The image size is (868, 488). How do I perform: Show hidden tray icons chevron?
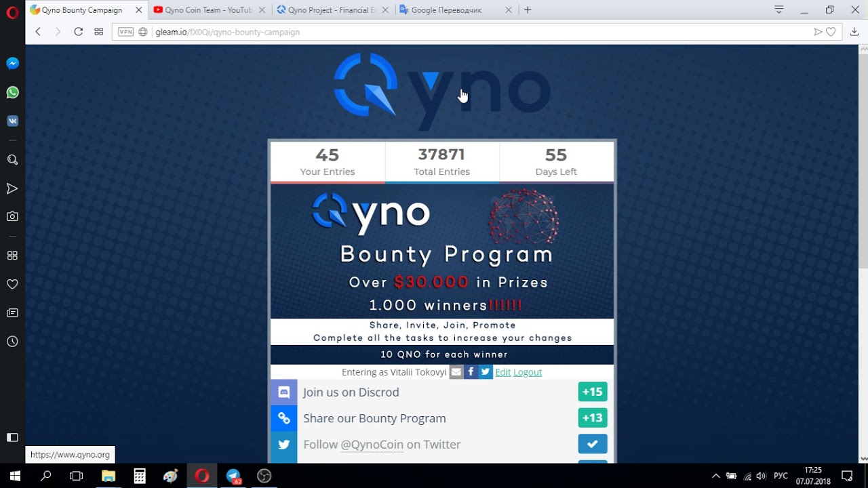pyautogui.click(x=715, y=476)
